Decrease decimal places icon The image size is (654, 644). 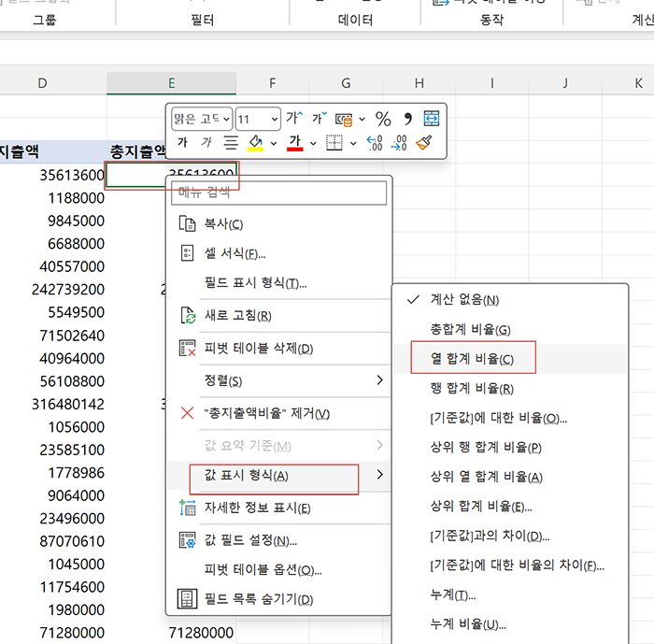pos(399,143)
